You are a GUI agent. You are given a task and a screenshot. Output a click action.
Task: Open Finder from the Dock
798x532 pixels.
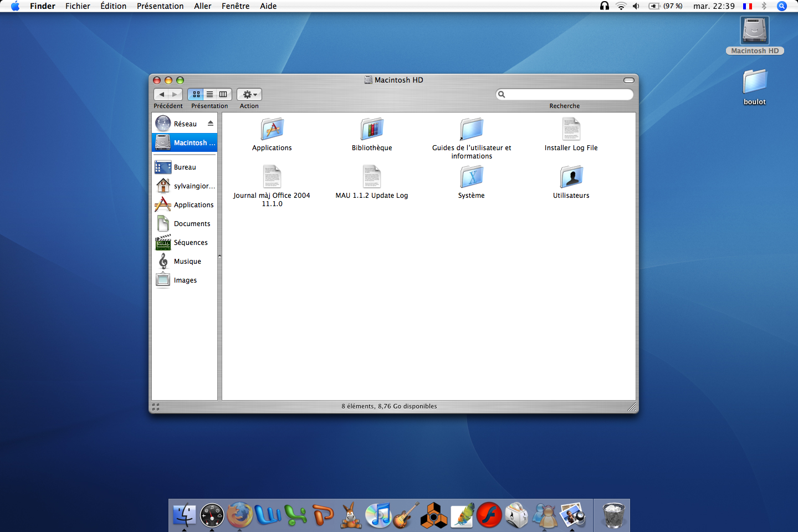pos(185,515)
